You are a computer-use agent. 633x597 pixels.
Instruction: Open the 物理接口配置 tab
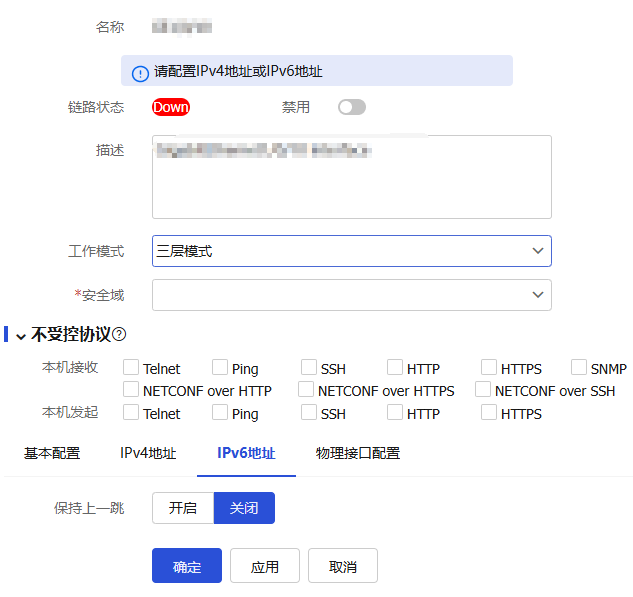point(357,453)
